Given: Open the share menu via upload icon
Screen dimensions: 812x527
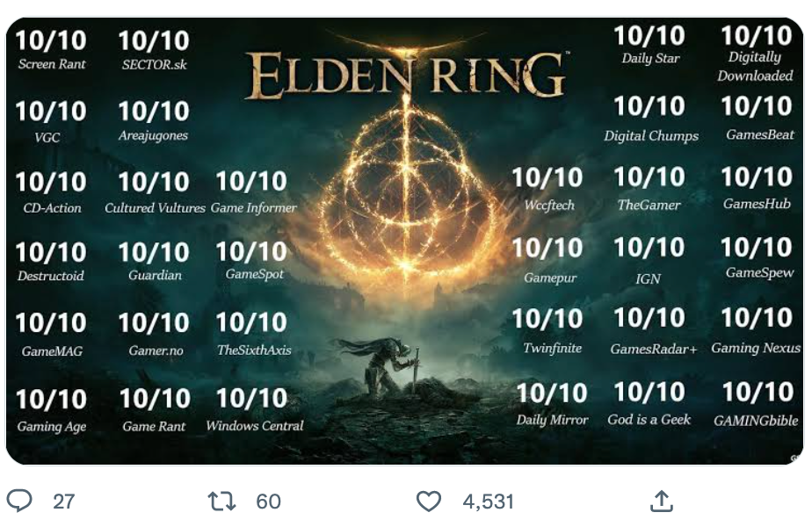Looking at the screenshot, I should coord(661,501).
